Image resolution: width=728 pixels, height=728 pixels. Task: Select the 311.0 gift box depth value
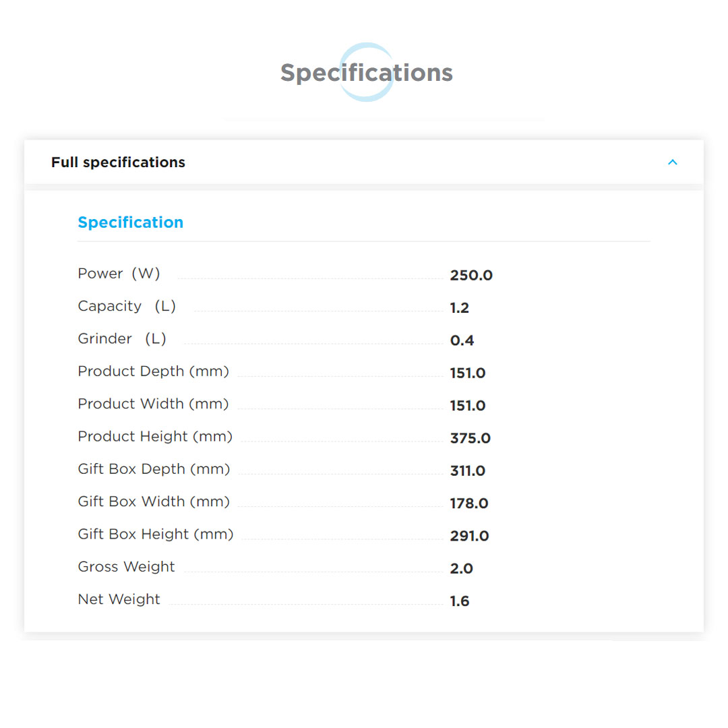click(x=467, y=471)
